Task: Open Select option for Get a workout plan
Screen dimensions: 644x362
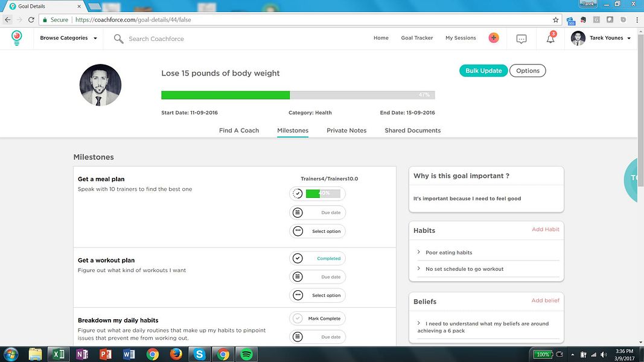Action: (x=317, y=295)
